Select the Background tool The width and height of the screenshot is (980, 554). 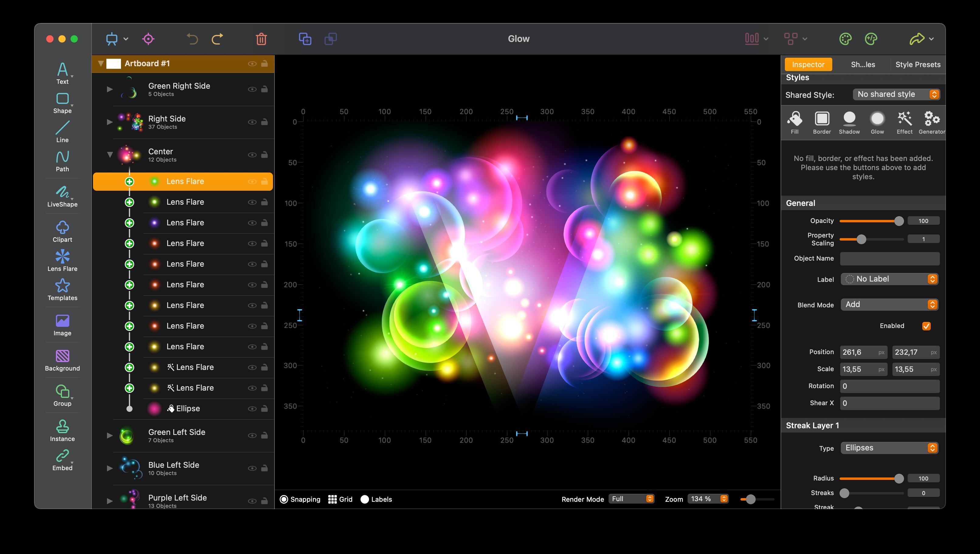tap(62, 360)
